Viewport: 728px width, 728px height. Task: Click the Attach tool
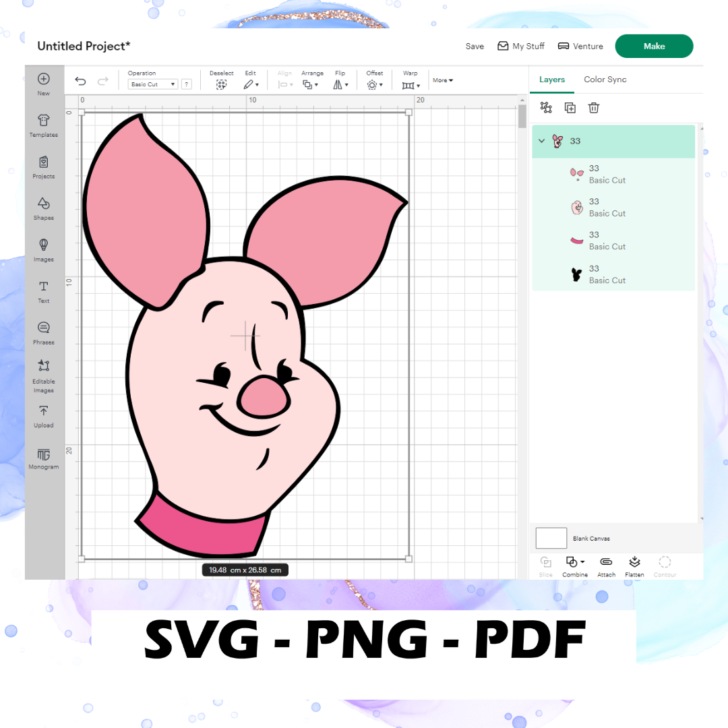607,566
